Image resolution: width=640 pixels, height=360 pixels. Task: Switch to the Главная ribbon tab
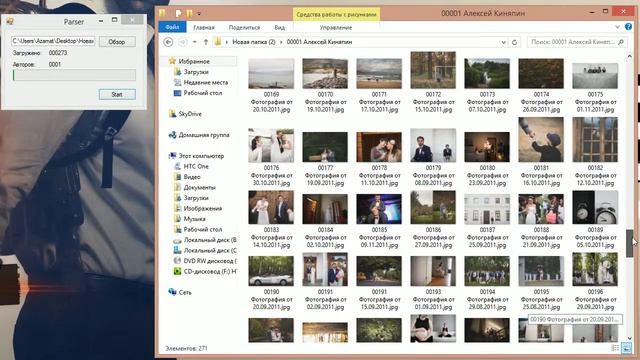tap(204, 27)
